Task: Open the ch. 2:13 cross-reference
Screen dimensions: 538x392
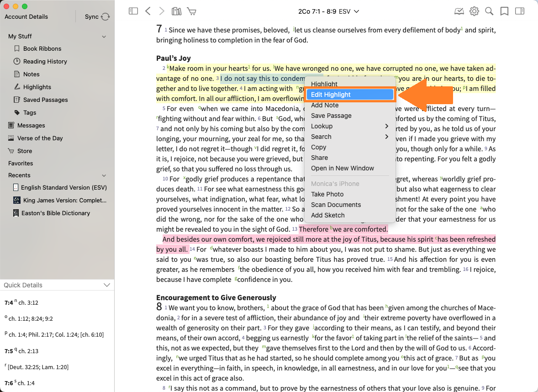Action: [28, 351]
